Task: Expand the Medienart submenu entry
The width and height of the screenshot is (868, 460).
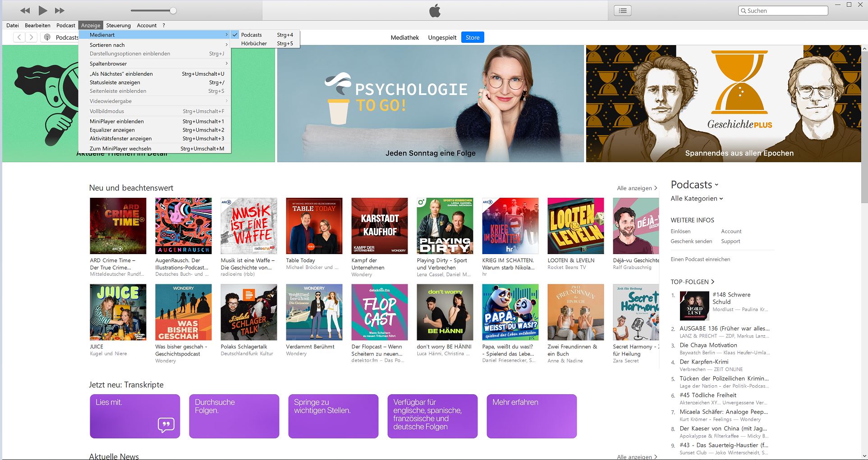Action: (x=155, y=35)
